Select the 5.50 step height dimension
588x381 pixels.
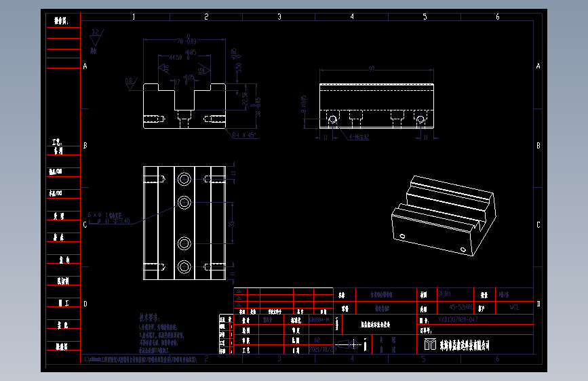[x=239, y=68]
